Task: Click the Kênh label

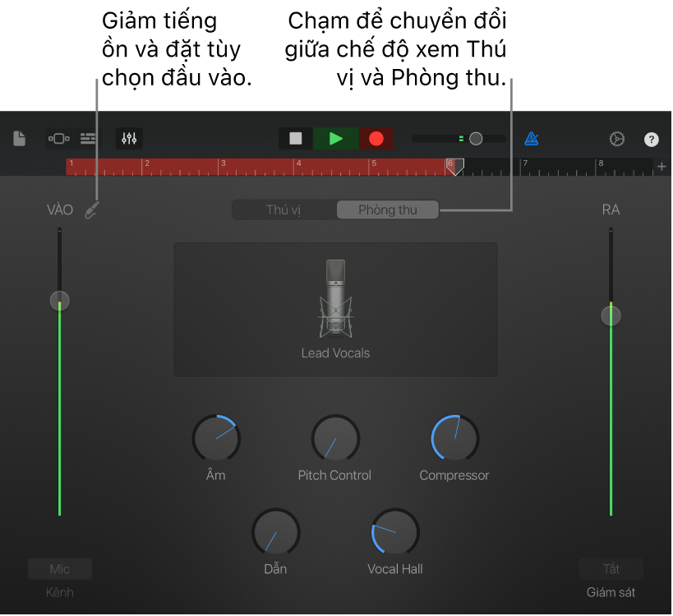Action: click(x=60, y=592)
